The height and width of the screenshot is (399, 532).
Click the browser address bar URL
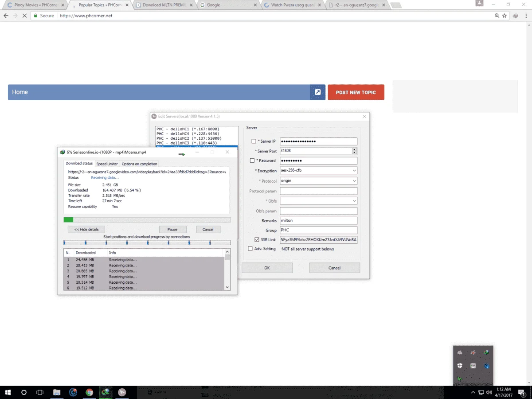pos(86,16)
